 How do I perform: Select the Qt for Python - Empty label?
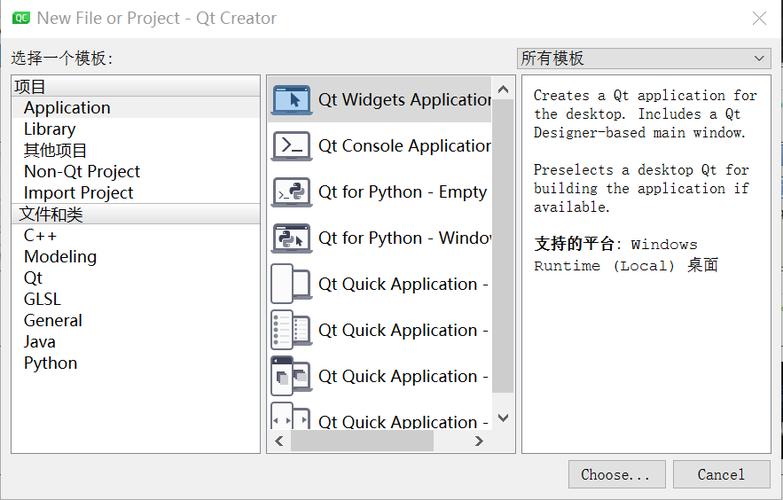(402, 192)
